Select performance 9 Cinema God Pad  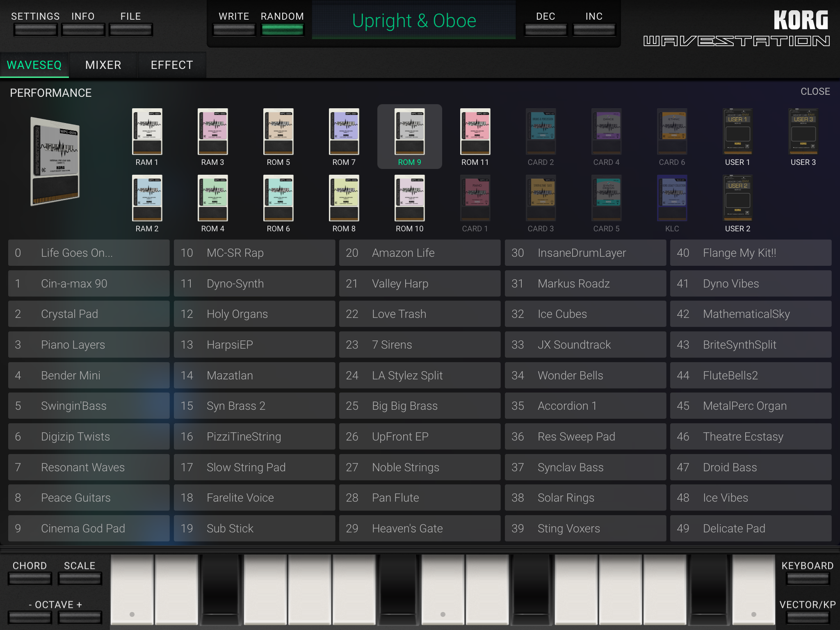(x=89, y=528)
